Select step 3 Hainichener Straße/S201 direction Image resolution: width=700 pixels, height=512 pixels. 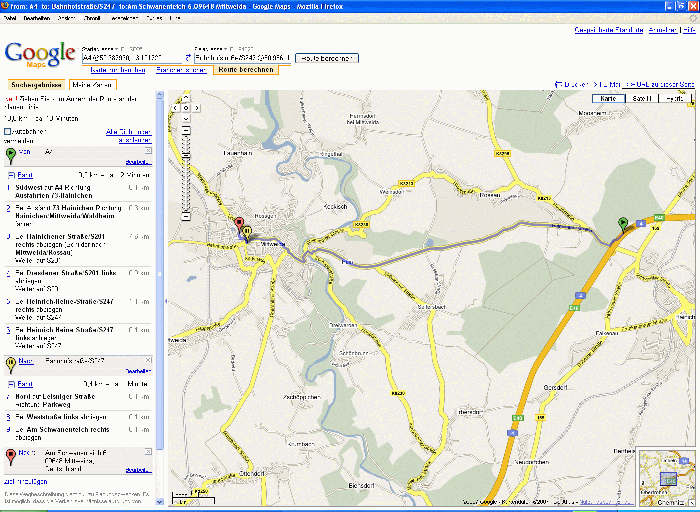pos(79,248)
